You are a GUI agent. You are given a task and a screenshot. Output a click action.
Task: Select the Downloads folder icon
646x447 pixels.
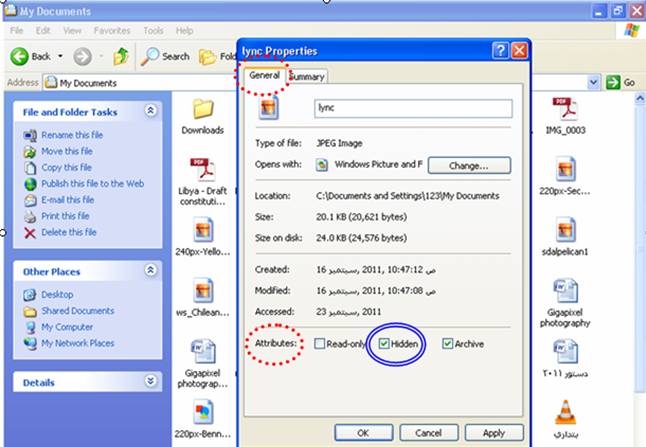click(203, 110)
